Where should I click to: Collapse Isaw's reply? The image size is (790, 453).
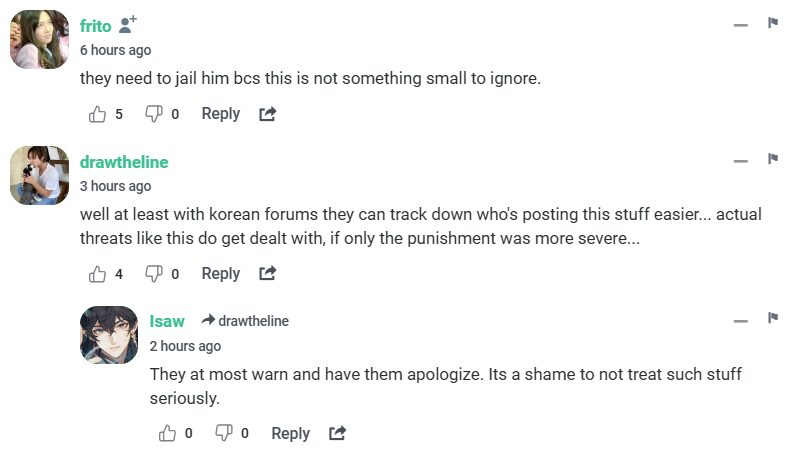tap(741, 320)
